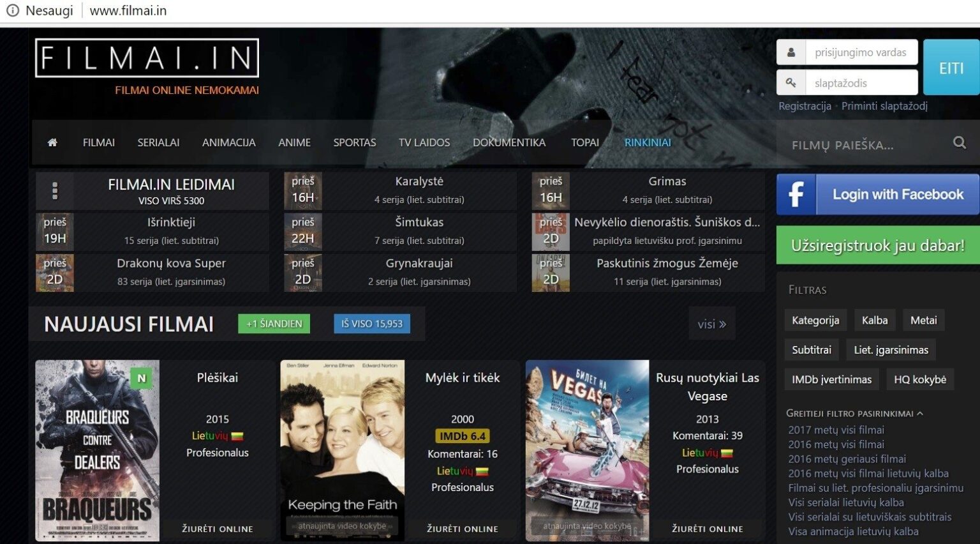Click the Nesaugi info icon in address bar
The image size is (980, 544).
(12, 10)
